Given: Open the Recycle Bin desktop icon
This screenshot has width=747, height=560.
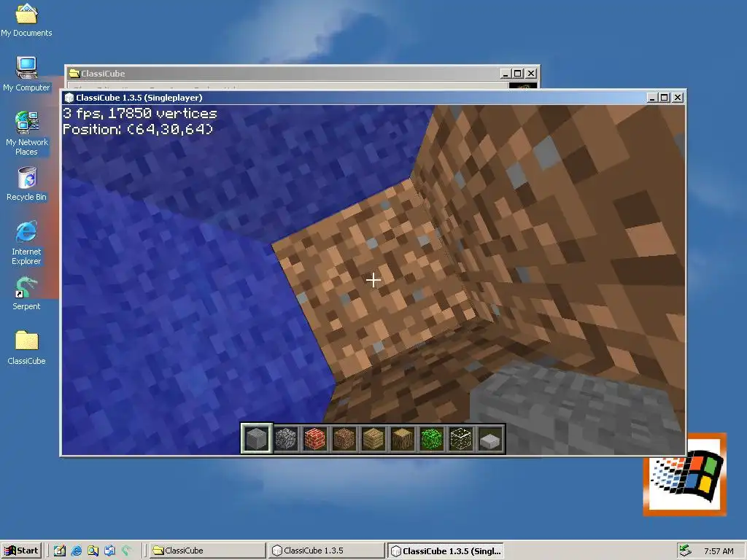Looking at the screenshot, I should (26, 184).
